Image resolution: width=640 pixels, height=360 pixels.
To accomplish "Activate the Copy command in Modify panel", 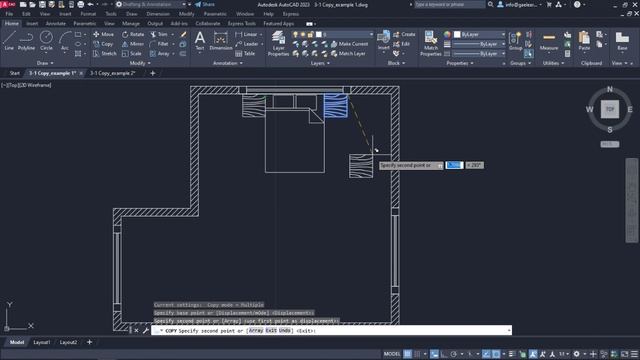I will click(103, 44).
